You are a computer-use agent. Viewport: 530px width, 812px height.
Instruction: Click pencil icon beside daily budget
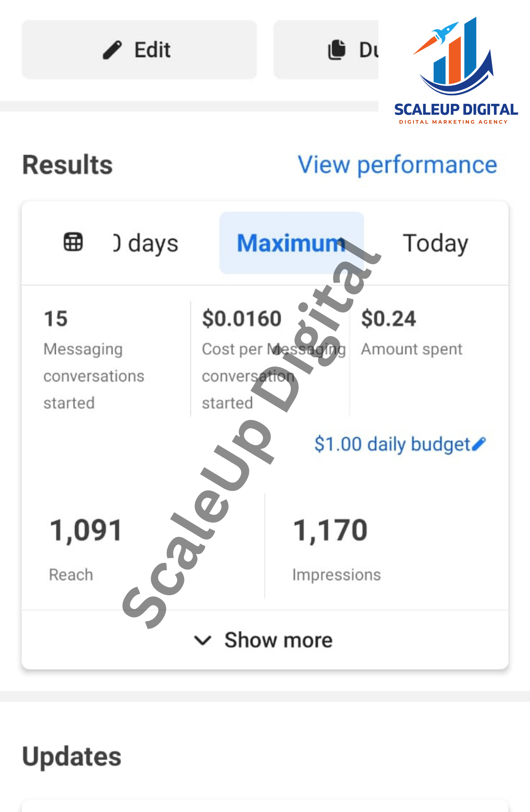[479, 444]
